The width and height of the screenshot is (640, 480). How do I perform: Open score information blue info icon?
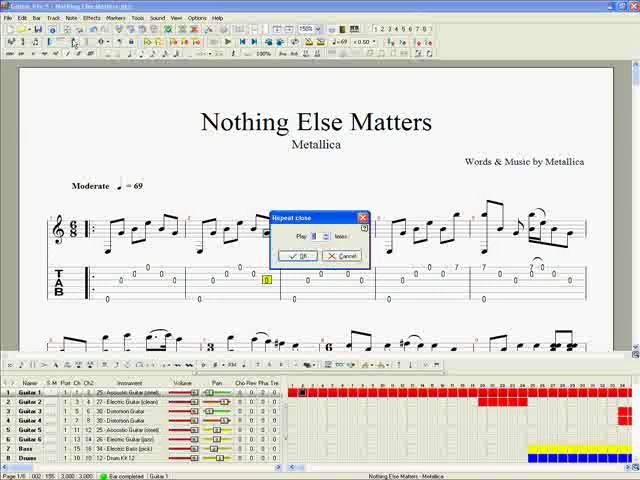pyautogui.click(x=52, y=29)
